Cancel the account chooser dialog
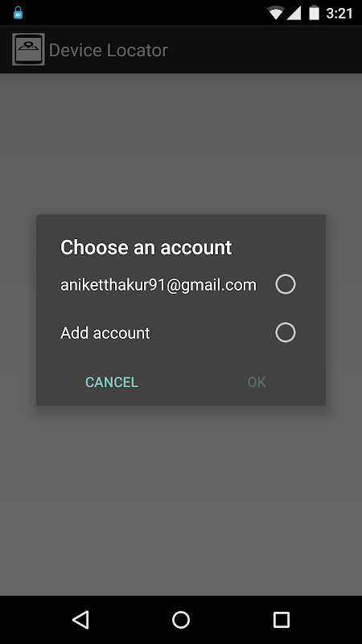 point(112,382)
